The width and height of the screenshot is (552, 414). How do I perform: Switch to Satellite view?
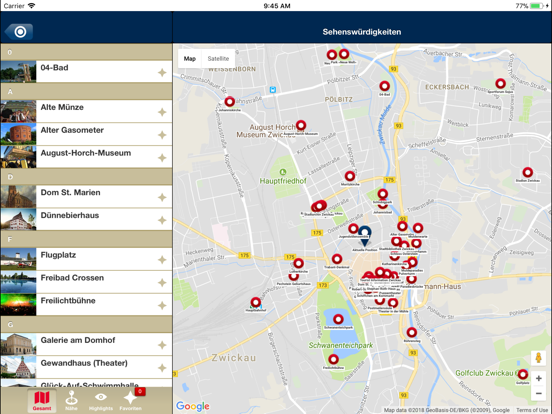pyautogui.click(x=218, y=59)
